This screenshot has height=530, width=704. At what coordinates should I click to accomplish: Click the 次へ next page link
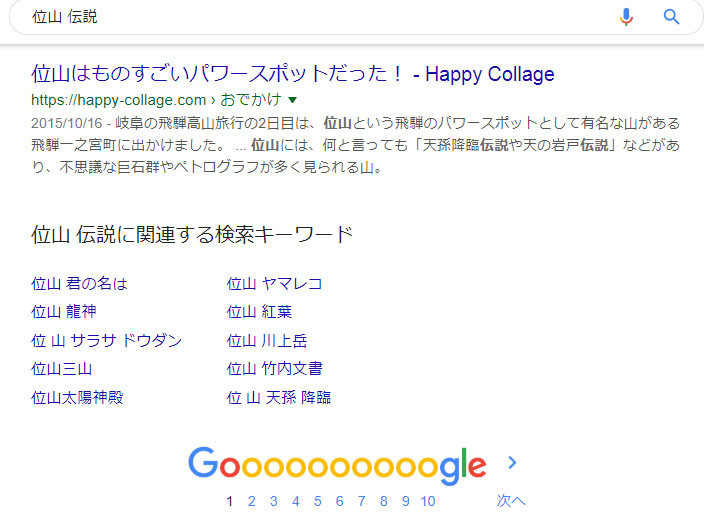[511, 500]
